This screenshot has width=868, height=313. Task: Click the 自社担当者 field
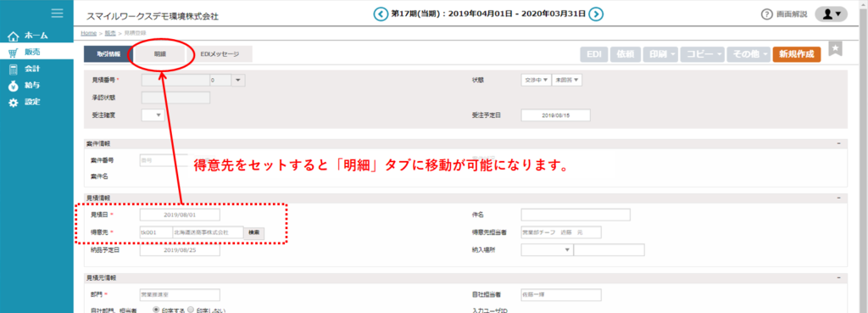point(561,294)
